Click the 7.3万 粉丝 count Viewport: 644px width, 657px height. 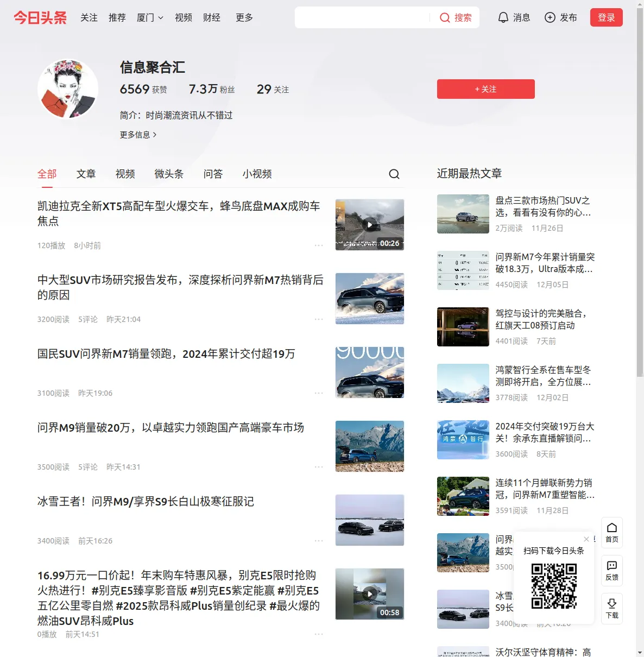coord(212,89)
